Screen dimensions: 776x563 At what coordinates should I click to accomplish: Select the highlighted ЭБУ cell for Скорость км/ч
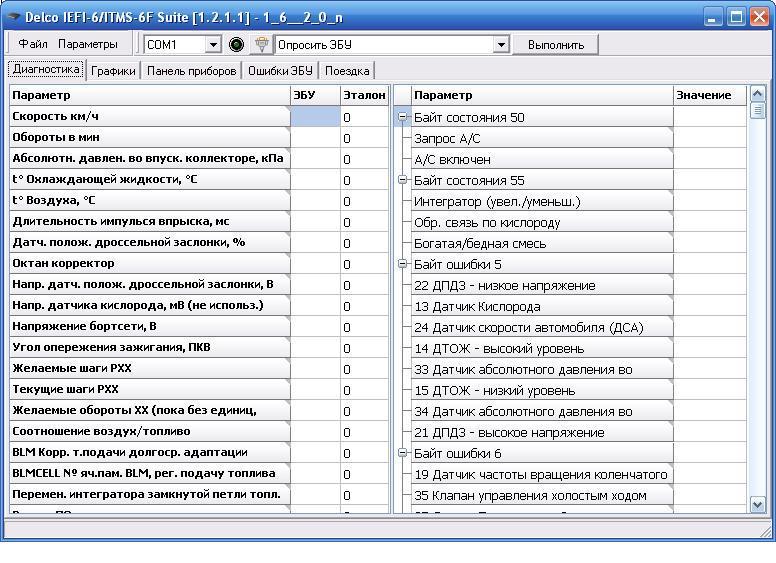315,117
